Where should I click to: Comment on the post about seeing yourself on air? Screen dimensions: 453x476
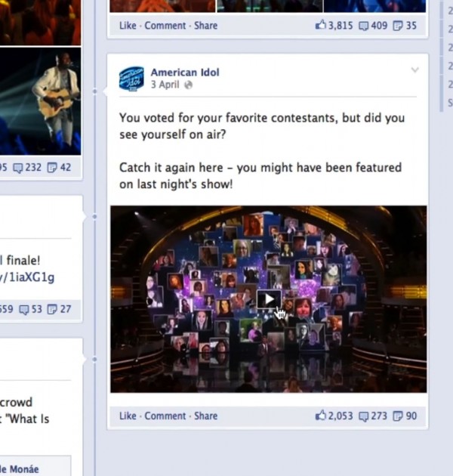165,416
